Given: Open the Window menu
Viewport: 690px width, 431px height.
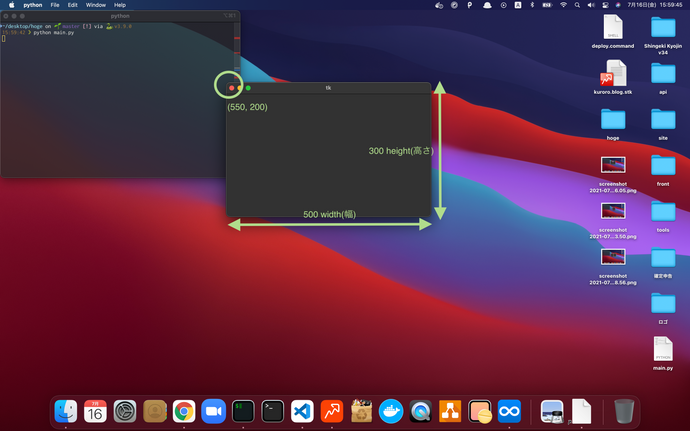Looking at the screenshot, I should pyautogui.click(x=95, y=5).
